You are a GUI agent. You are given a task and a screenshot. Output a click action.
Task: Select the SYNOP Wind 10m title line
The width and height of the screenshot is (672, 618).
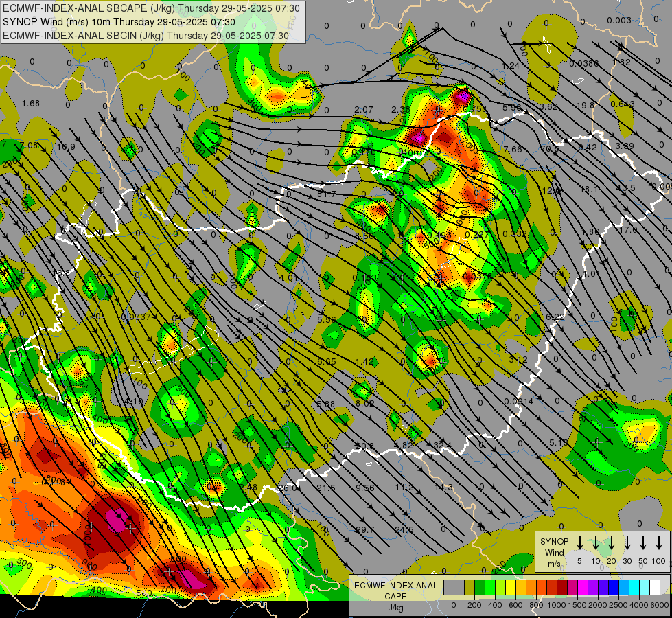click(x=119, y=22)
